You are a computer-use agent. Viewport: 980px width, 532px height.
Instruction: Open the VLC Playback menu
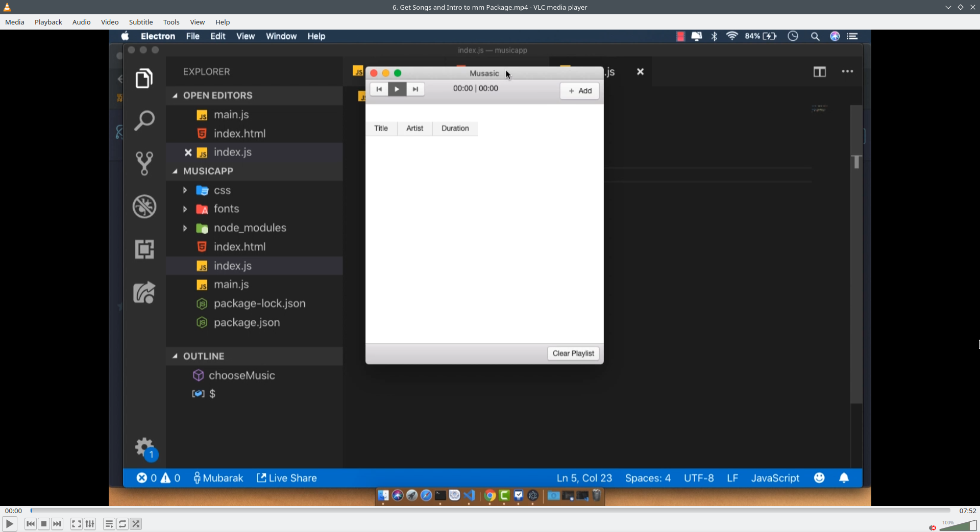[48, 22]
